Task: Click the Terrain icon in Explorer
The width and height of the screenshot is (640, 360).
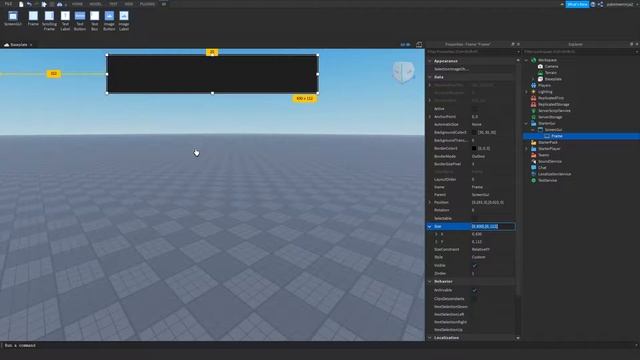Action: 540,73
